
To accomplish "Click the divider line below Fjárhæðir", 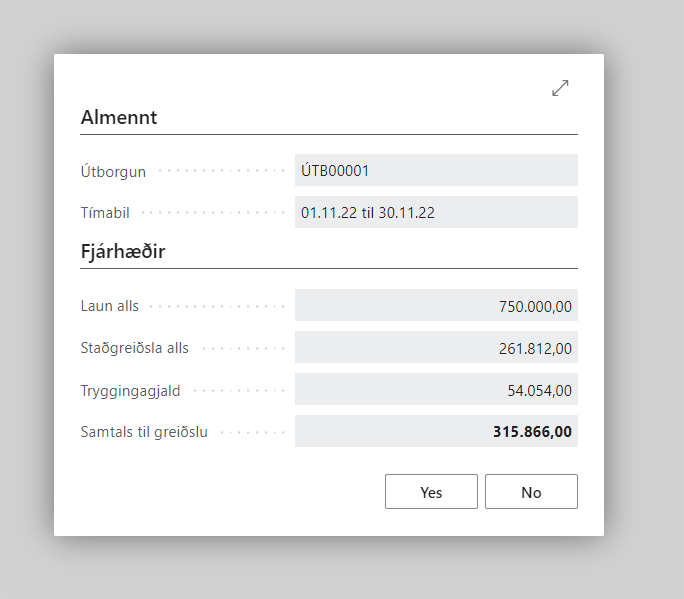I will (329, 268).
